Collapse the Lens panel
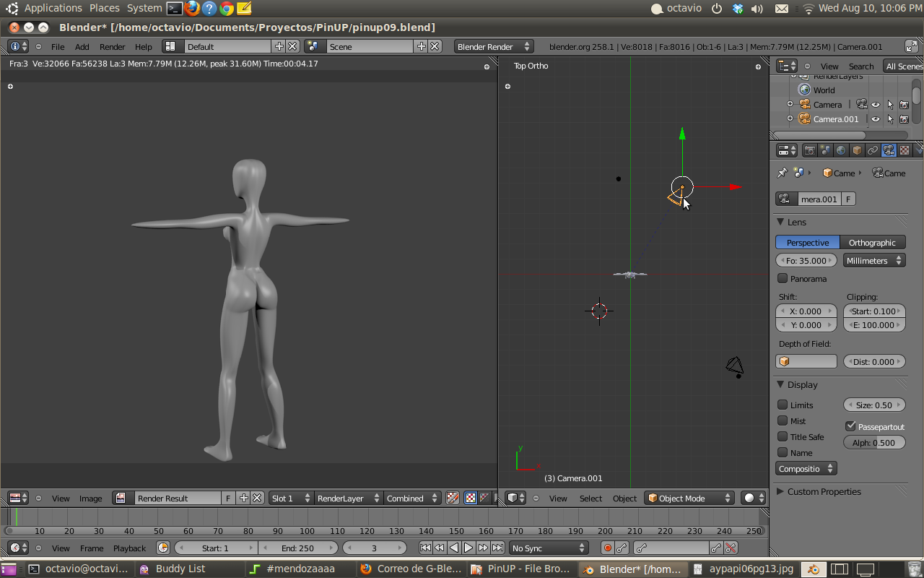This screenshot has height=578, width=924. 780,222
